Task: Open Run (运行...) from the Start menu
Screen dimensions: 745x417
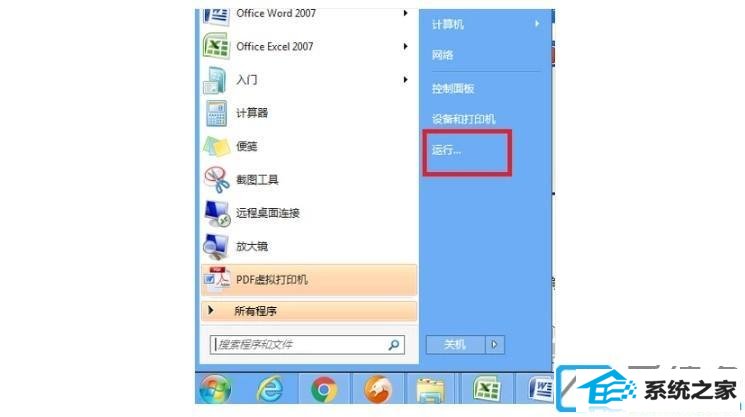Action: 446,151
